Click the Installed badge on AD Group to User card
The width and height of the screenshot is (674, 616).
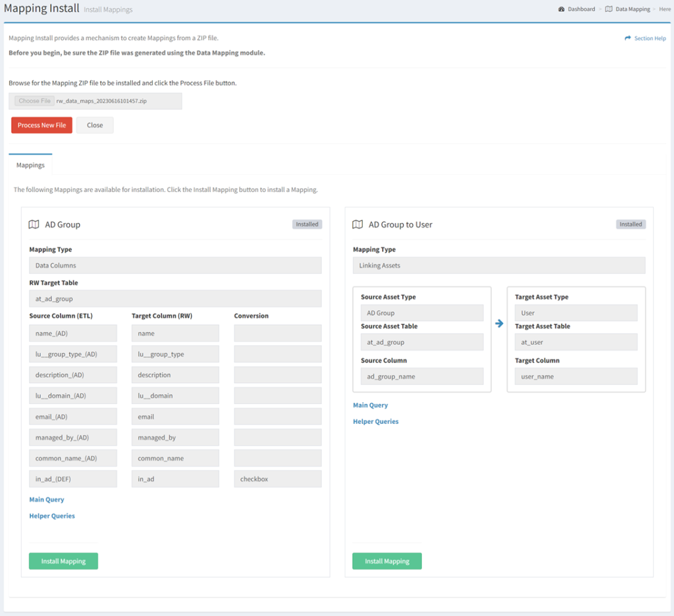point(631,224)
